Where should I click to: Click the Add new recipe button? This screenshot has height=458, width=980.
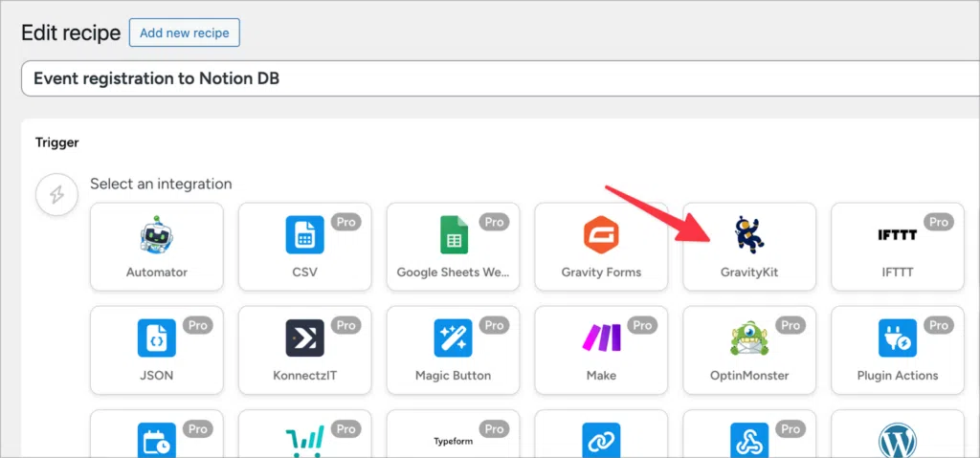click(x=185, y=33)
